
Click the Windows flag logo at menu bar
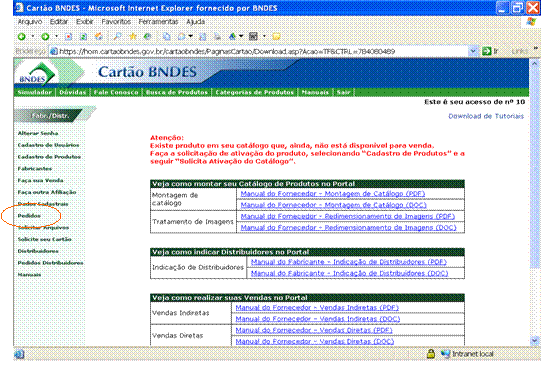pos(531,22)
